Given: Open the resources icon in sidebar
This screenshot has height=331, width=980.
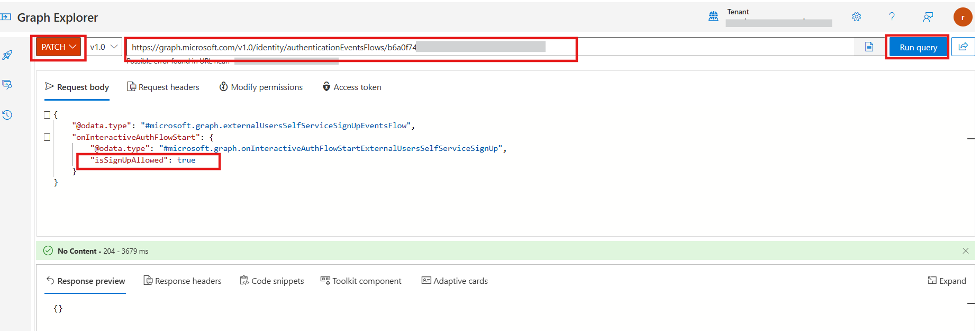Looking at the screenshot, I should (x=7, y=85).
